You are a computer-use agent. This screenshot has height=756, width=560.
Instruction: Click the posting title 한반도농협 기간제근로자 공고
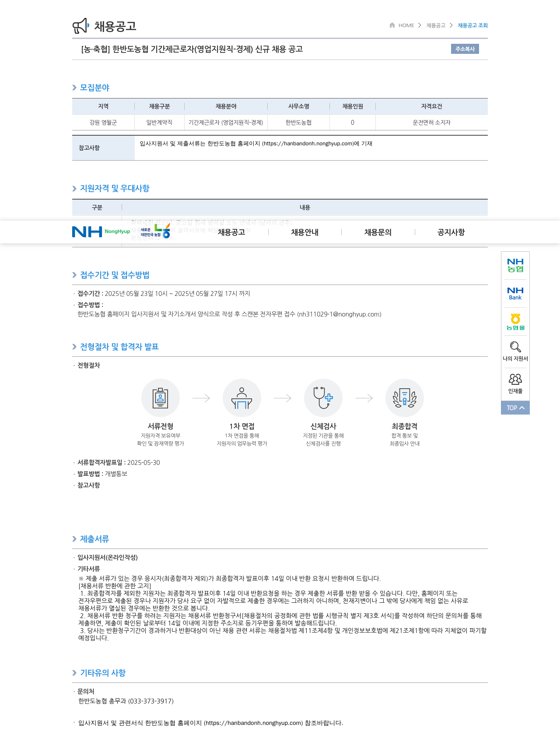coord(192,49)
